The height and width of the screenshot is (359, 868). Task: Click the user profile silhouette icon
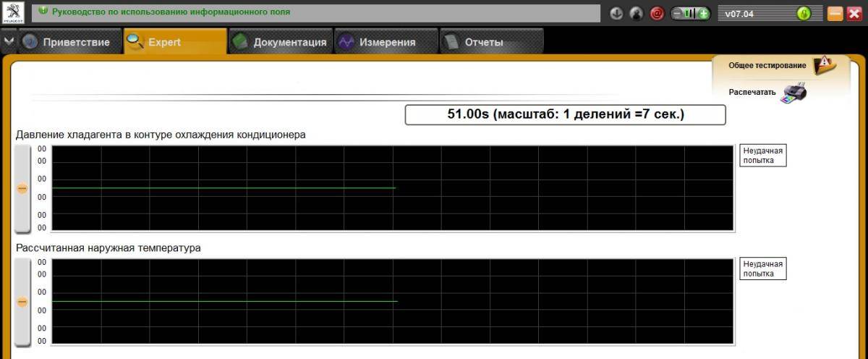tap(637, 13)
